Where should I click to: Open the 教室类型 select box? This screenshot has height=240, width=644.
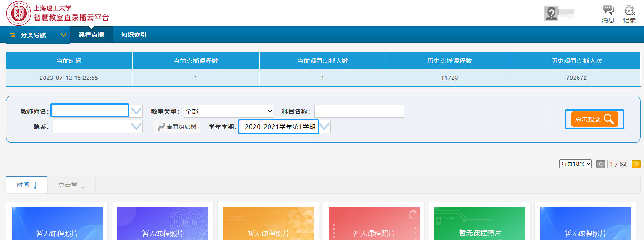pyautogui.click(x=229, y=111)
